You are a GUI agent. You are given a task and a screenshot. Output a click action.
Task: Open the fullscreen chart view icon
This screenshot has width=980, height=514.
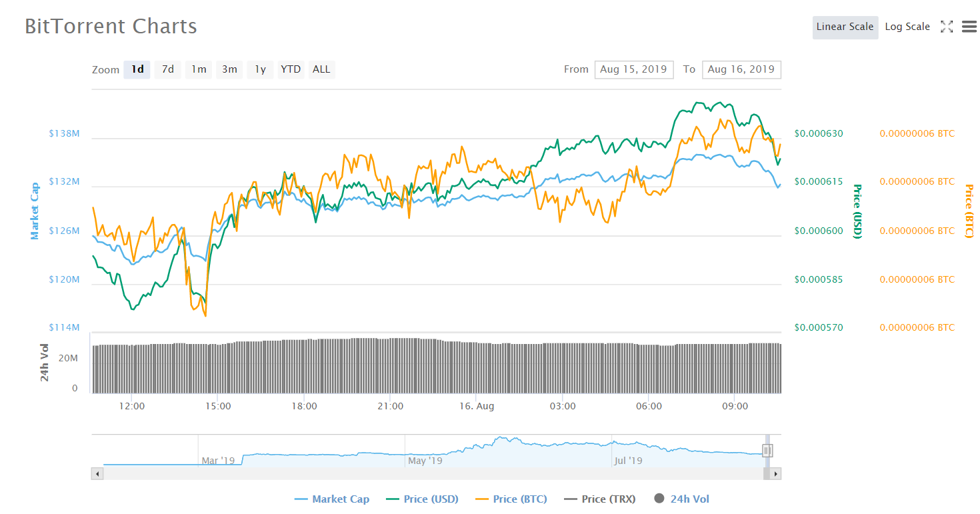[x=947, y=27]
